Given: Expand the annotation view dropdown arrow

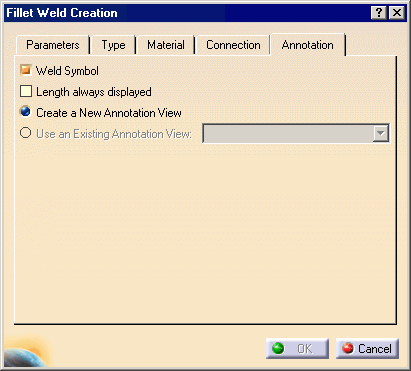Looking at the screenshot, I should coord(380,133).
